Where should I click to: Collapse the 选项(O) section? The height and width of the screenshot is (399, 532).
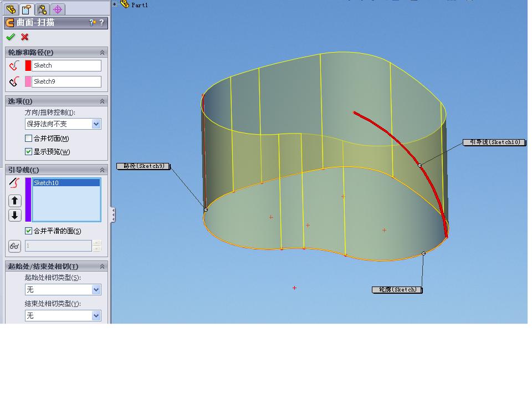point(102,101)
